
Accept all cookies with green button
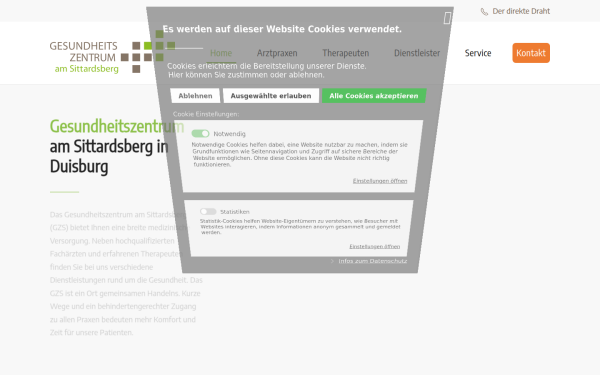(x=374, y=96)
